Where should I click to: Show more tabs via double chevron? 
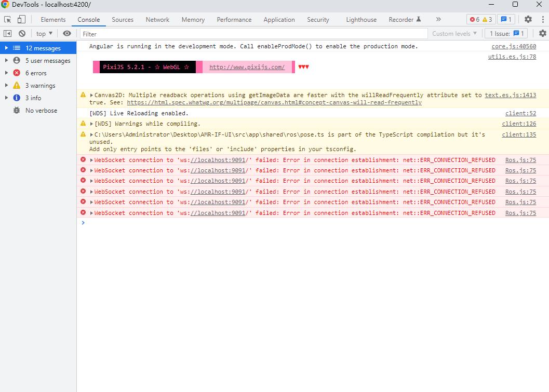438,20
